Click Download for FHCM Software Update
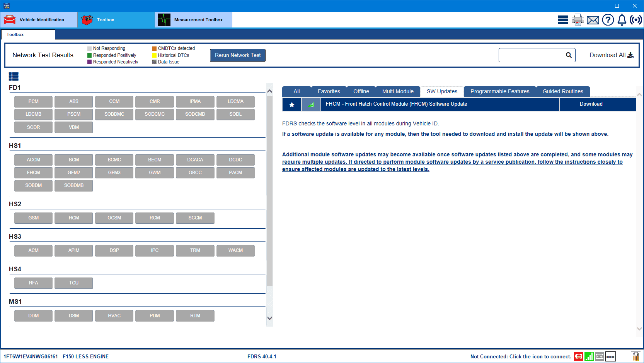 pyautogui.click(x=591, y=104)
